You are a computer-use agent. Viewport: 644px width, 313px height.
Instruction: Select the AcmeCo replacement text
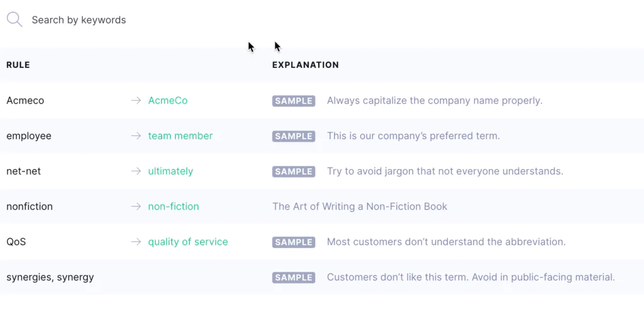[x=168, y=101]
